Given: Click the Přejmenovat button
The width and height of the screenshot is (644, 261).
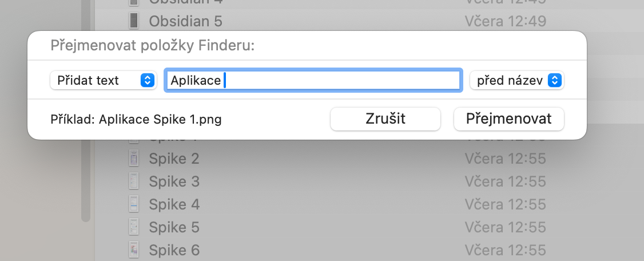Looking at the screenshot, I should (x=508, y=119).
